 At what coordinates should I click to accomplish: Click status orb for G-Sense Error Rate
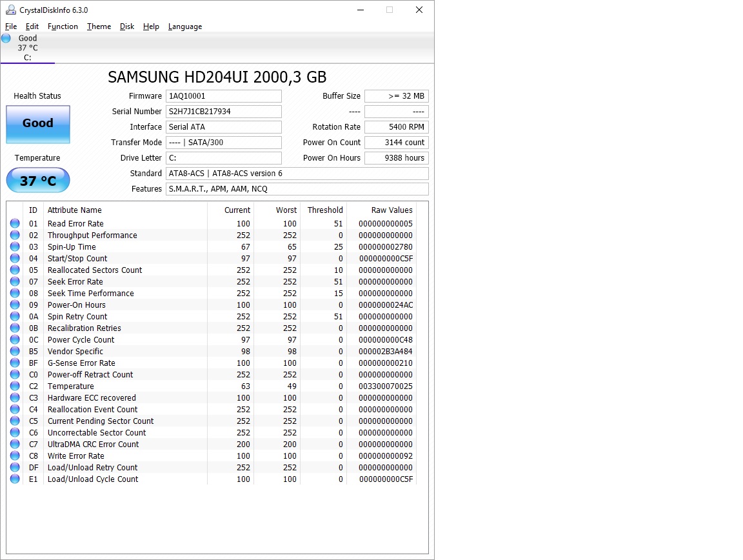[x=15, y=363]
